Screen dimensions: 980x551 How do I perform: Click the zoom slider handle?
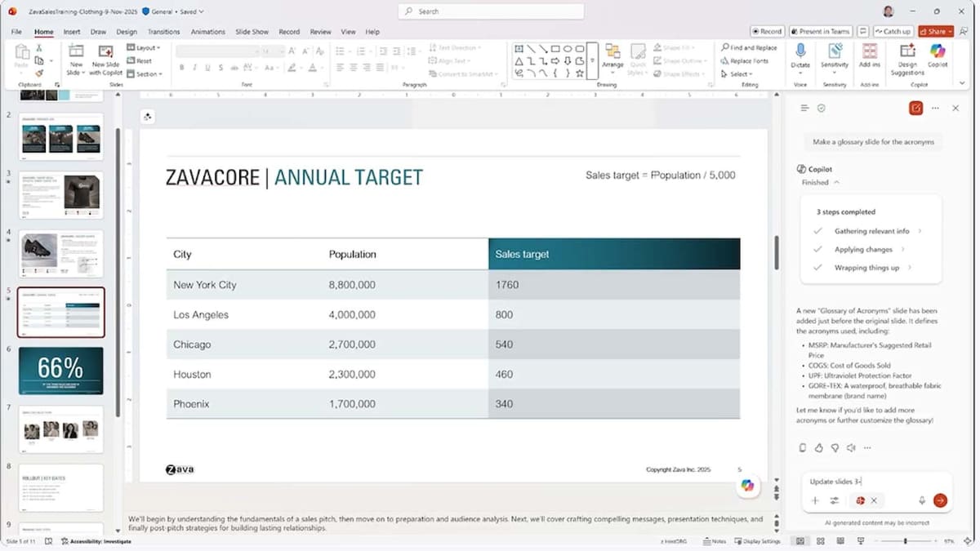(905, 541)
